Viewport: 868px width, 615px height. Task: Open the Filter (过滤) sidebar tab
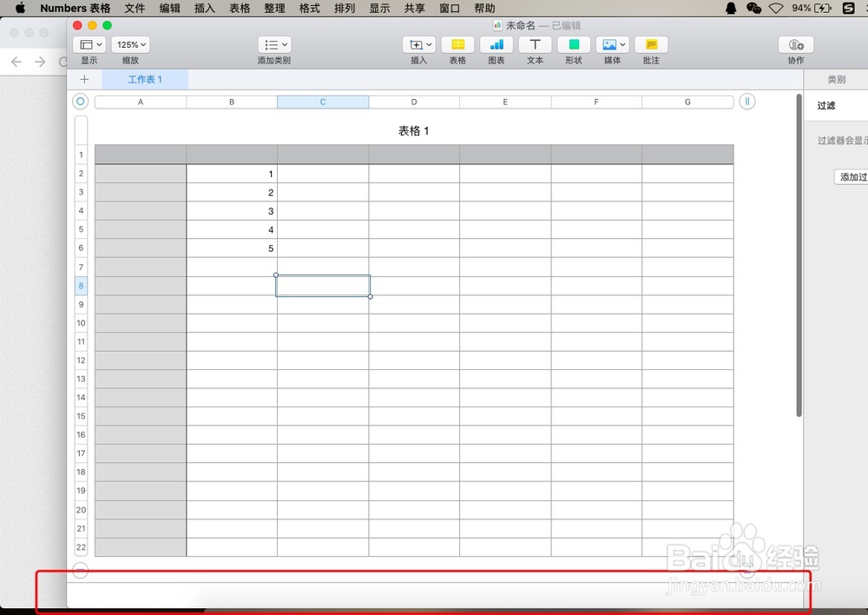pyautogui.click(x=826, y=105)
